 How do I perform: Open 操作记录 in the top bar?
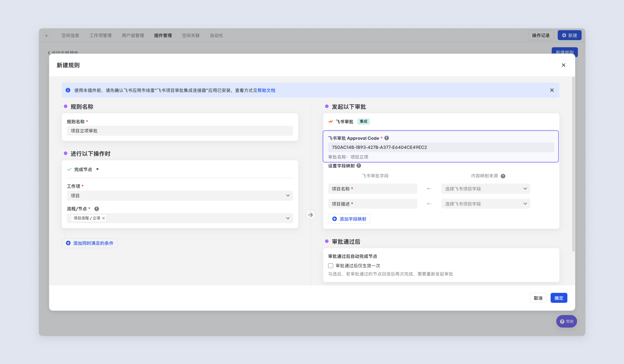pos(541,35)
